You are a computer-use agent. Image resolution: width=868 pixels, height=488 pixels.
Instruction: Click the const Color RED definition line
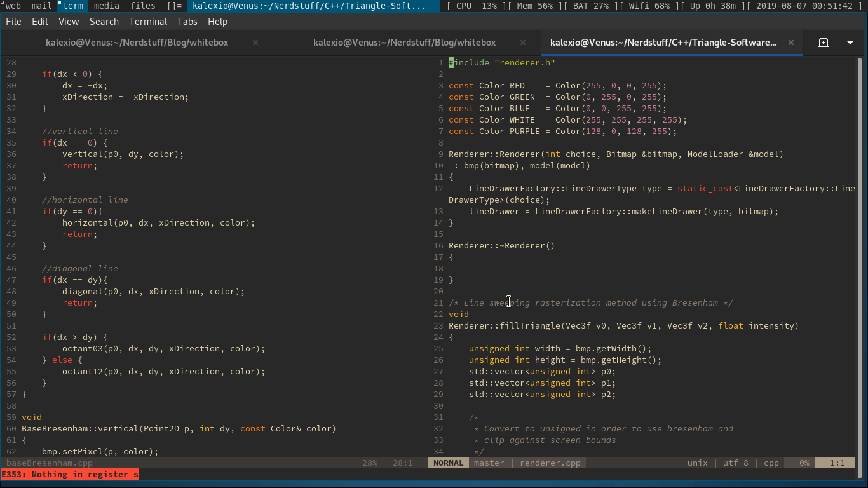(x=558, y=86)
